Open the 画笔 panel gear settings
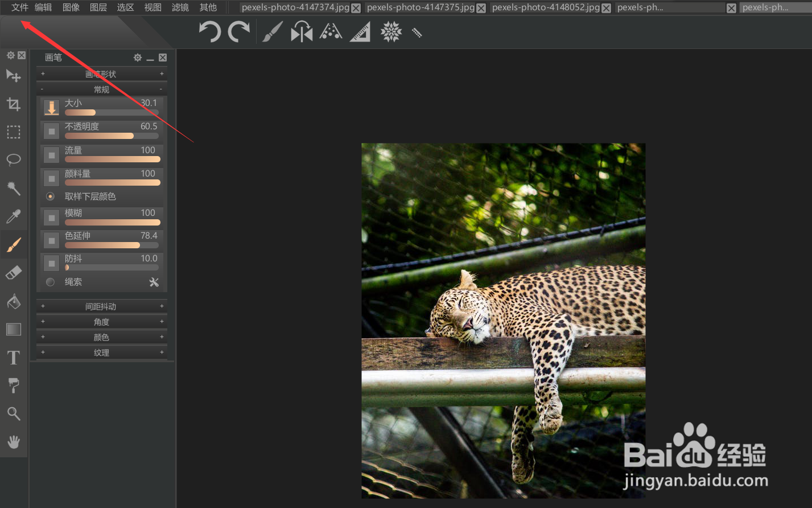Viewport: 812px width, 508px height. pyautogui.click(x=137, y=58)
